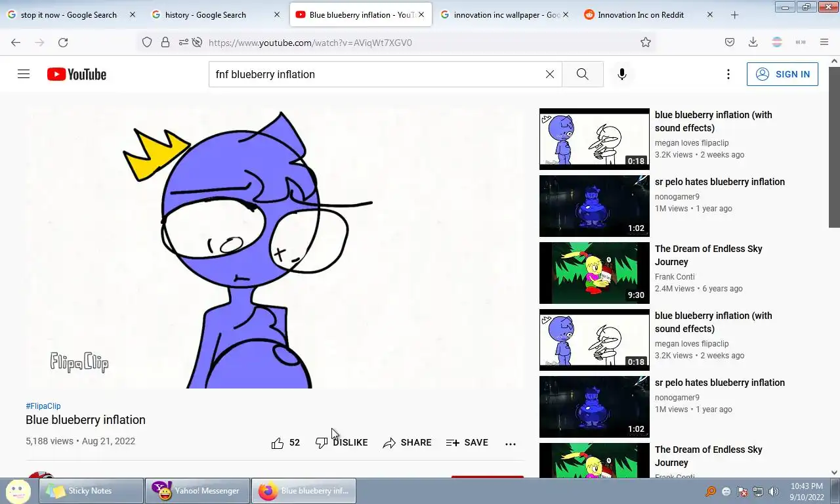Go back with browser back arrow
Viewport: 840px width, 504px height.
(x=16, y=43)
